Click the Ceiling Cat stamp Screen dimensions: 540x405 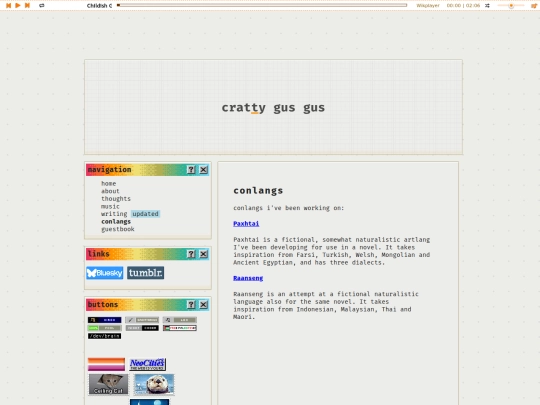108,384
